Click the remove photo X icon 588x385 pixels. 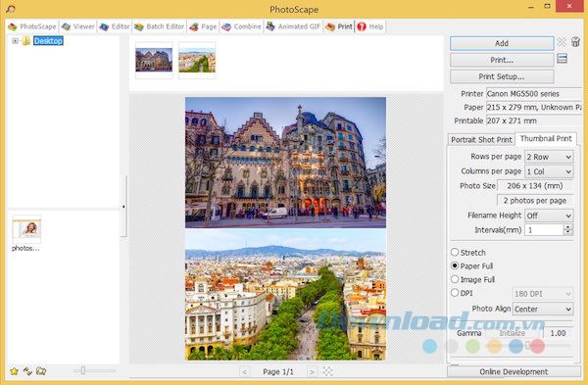(x=562, y=42)
